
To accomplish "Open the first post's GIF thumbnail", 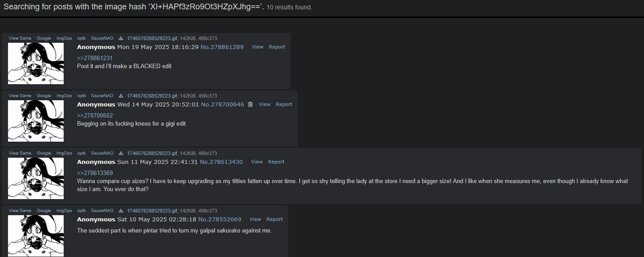I will 36,63.
